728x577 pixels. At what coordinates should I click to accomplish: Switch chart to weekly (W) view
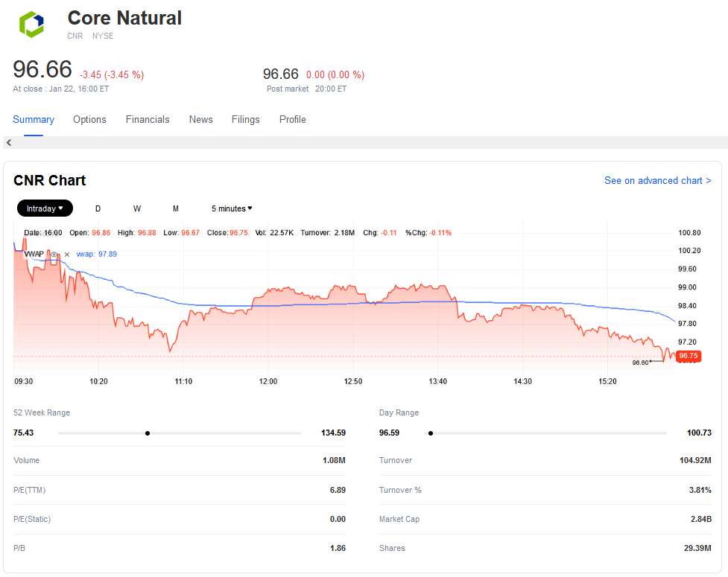(x=137, y=208)
